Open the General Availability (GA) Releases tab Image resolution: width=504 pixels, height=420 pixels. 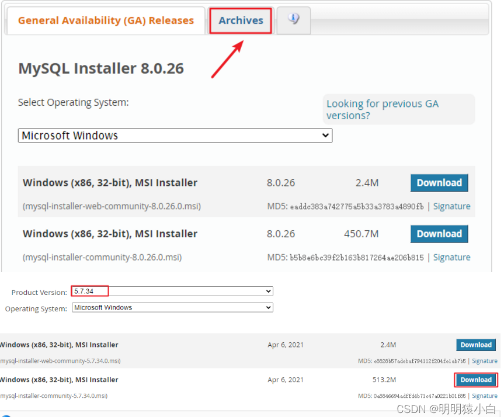(106, 20)
